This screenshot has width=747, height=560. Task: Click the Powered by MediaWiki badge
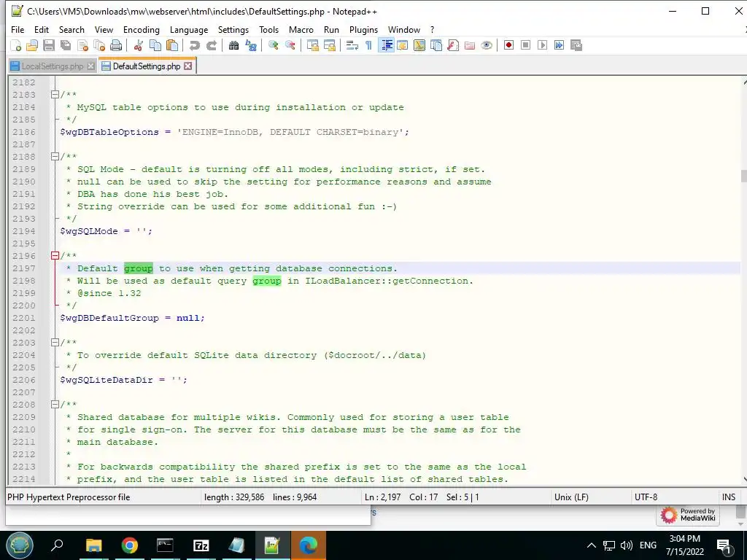pyautogui.click(x=688, y=515)
